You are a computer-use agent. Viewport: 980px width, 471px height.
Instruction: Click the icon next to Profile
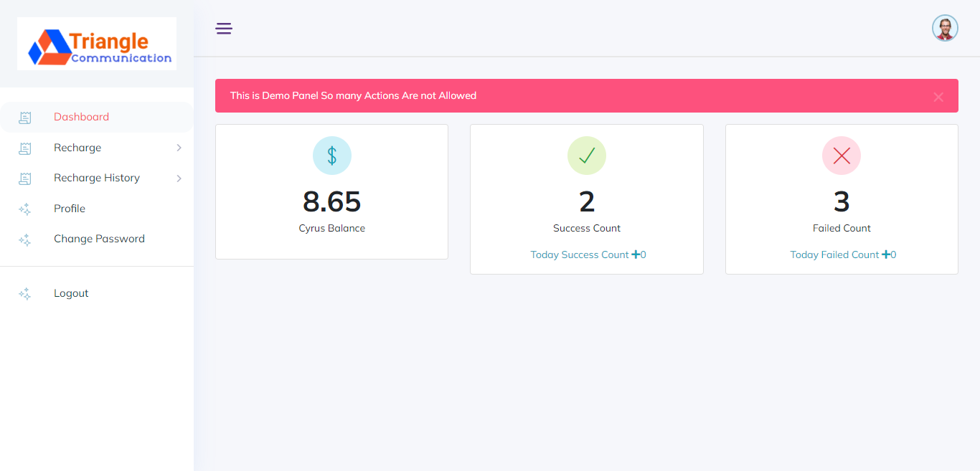click(x=25, y=209)
